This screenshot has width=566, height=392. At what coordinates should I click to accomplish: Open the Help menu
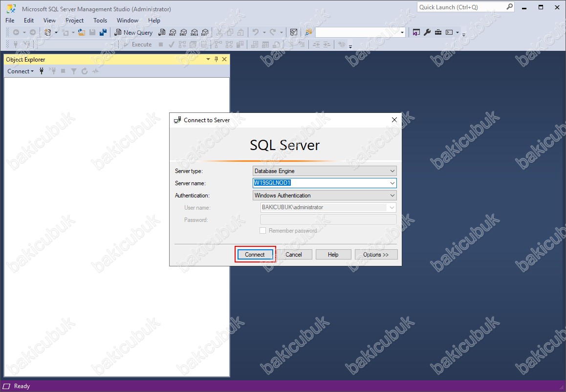point(154,21)
